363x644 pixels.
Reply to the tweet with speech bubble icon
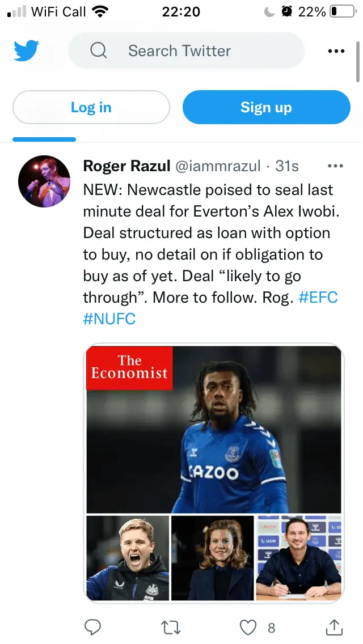click(92, 627)
